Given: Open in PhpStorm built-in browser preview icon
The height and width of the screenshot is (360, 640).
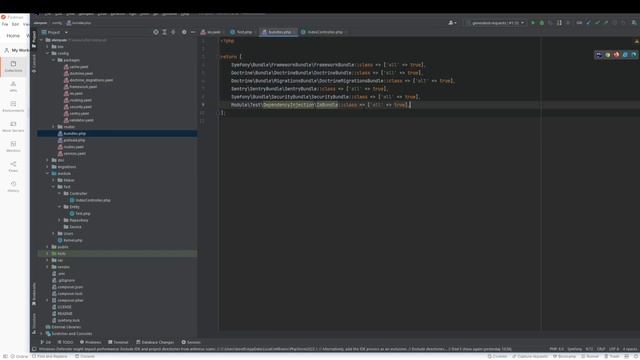Looking at the screenshot, I should [x=599, y=55].
